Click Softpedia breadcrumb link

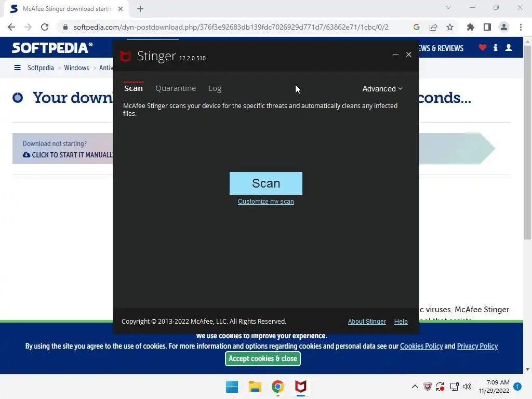(x=41, y=68)
